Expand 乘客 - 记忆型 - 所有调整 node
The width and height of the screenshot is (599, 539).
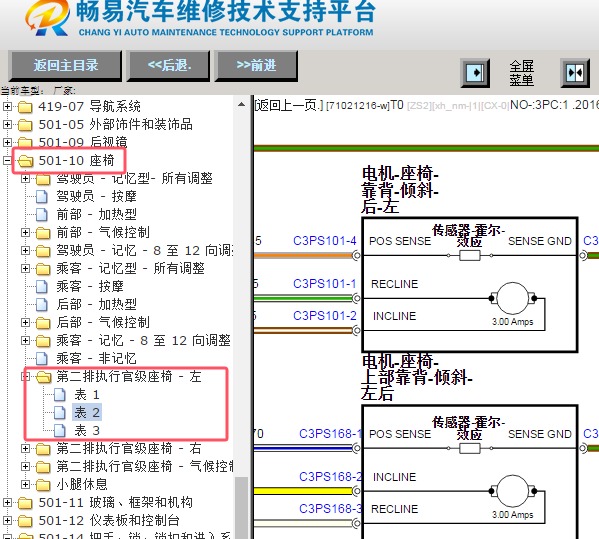tap(25, 268)
